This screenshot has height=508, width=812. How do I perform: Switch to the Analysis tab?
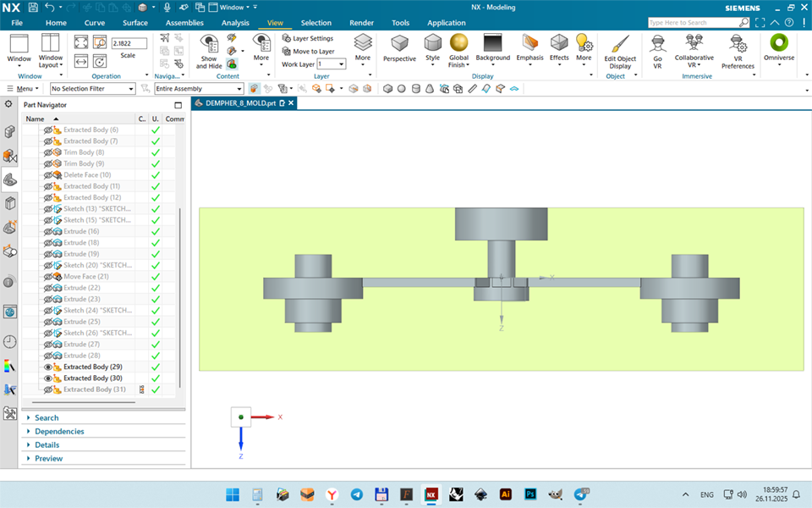[235, 23]
